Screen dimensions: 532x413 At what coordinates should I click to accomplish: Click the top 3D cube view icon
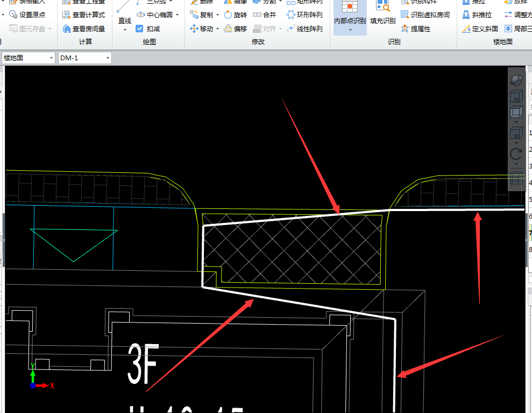click(x=516, y=96)
